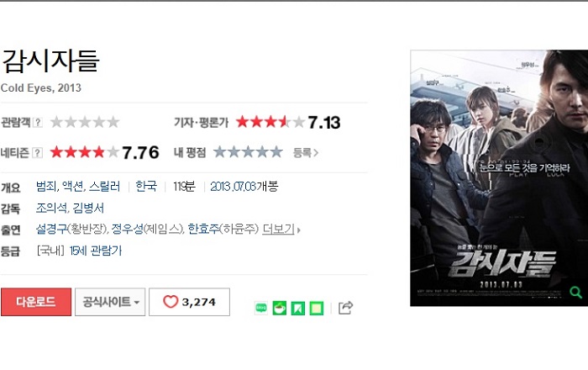
Task: Open actress 한효주 link
Action: click(203, 229)
